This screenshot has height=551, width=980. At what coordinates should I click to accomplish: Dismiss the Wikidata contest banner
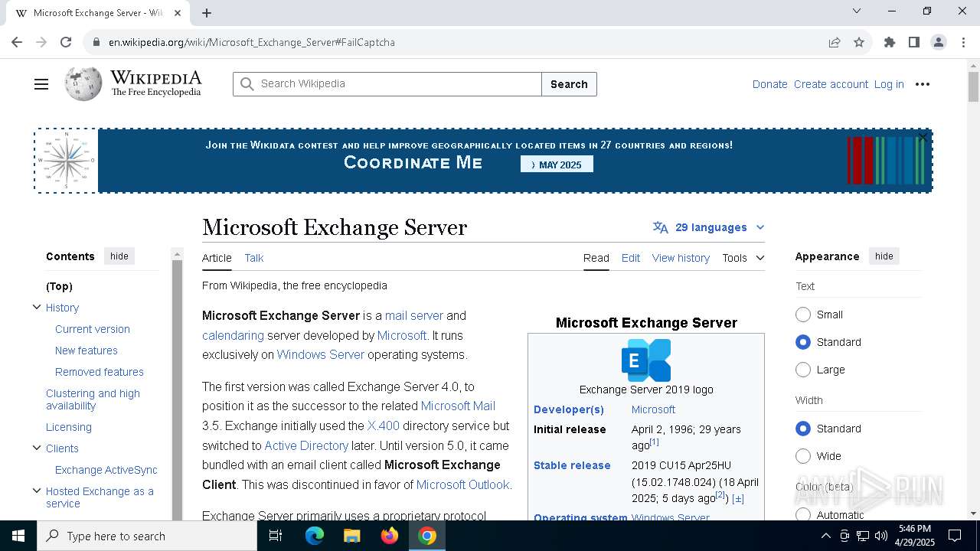pyautogui.click(x=923, y=137)
